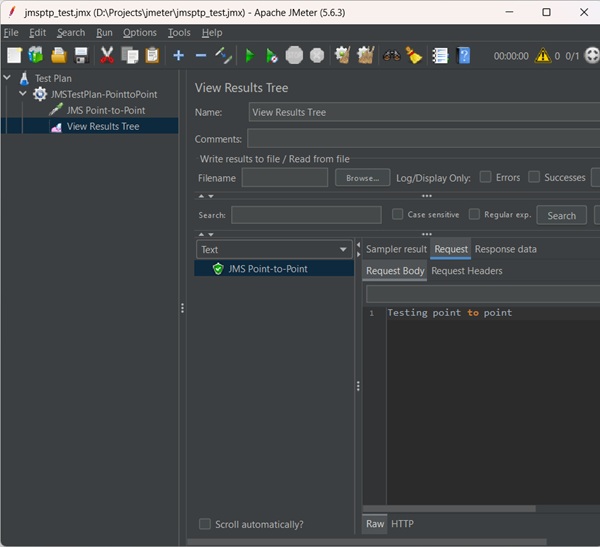The image size is (600, 547).
Task: Collapse the Test Plan tree node
Action: 7,77
